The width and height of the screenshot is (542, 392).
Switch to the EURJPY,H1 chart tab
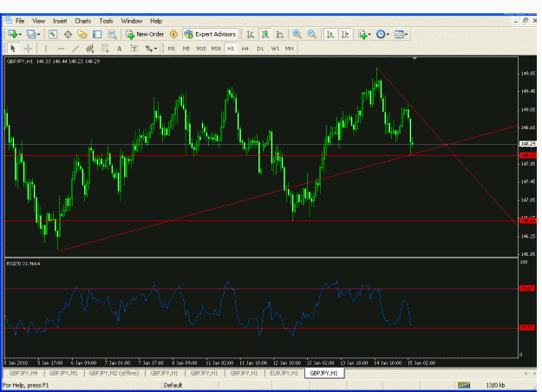point(284,373)
